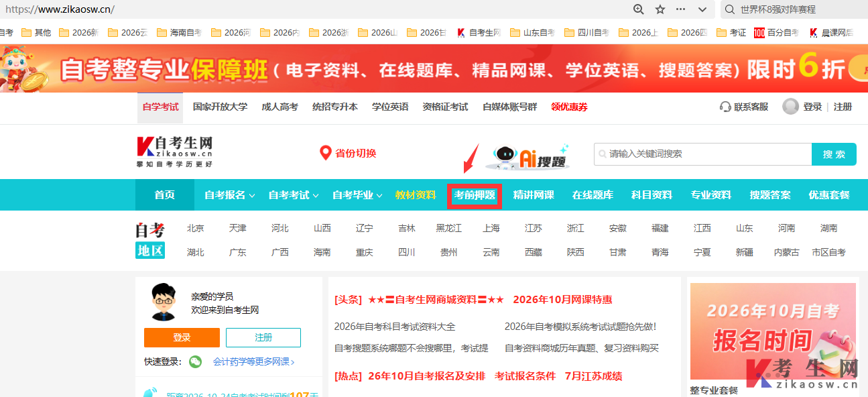Image resolution: width=868 pixels, height=397 pixels.
Task: Select the 市区自考 region link
Action: tap(829, 252)
